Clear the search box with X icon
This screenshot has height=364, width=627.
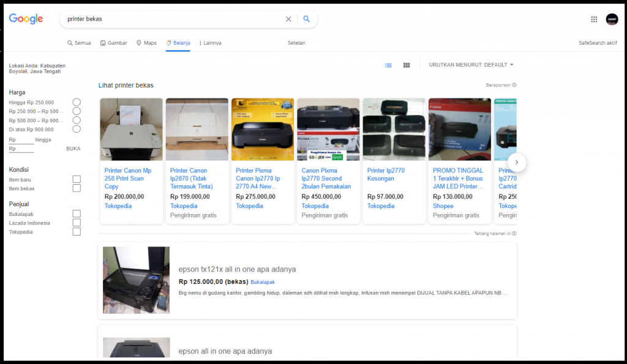(x=288, y=19)
